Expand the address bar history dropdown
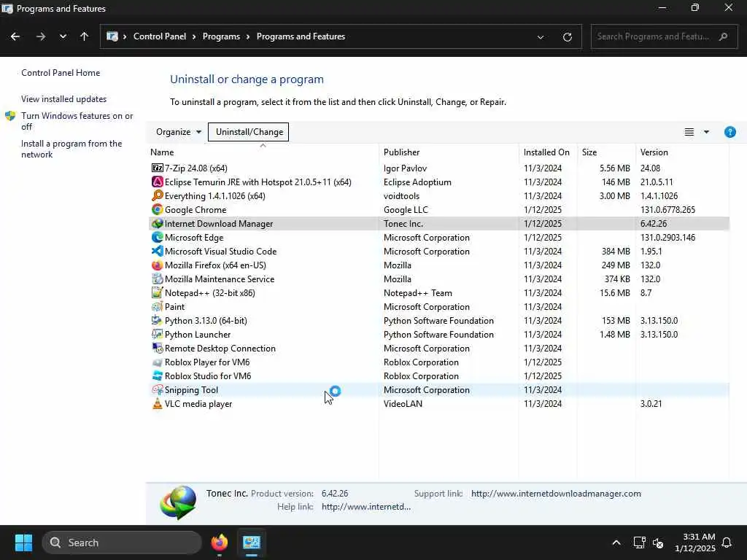Image resolution: width=747 pixels, height=560 pixels. [541, 36]
